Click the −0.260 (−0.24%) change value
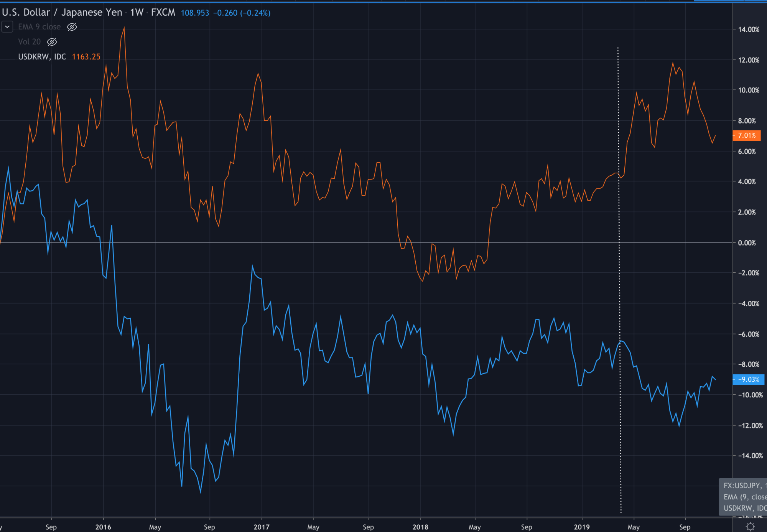Image resolution: width=767 pixels, height=532 pixels. 242,13
